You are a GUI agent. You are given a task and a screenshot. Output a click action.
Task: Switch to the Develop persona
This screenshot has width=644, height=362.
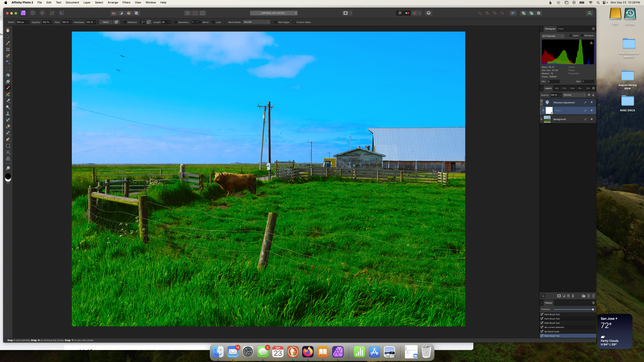tap(42, 13)
